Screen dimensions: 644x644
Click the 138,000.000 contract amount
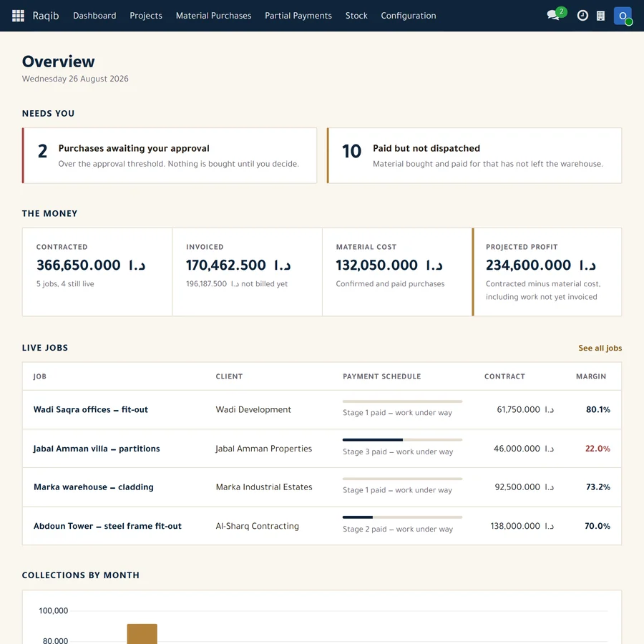tap(522, 526)
